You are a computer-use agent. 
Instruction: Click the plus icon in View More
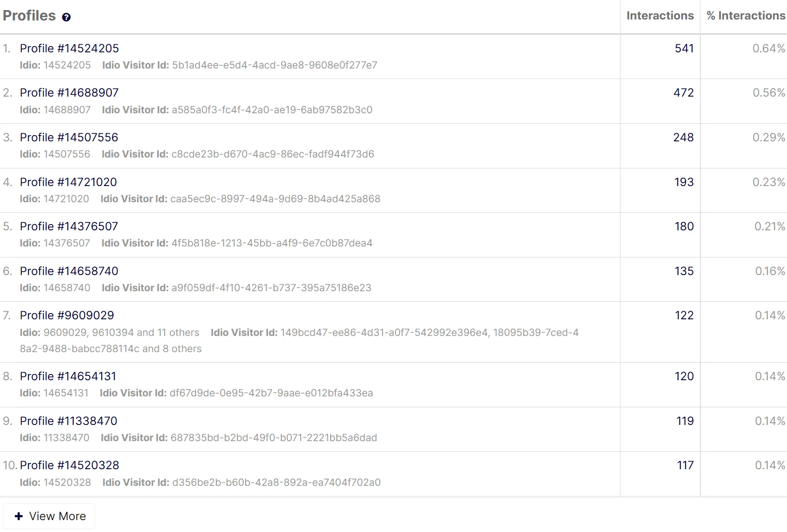(x=19, y=516)
